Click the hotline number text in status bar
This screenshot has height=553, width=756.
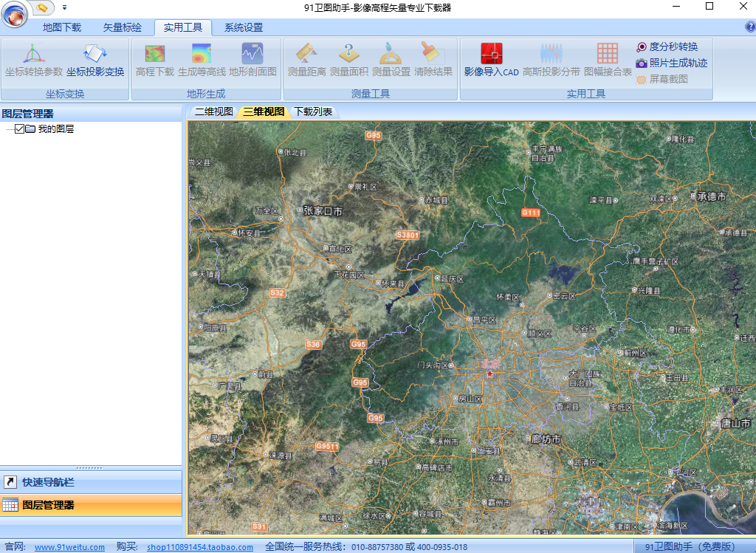coord(409,547)
